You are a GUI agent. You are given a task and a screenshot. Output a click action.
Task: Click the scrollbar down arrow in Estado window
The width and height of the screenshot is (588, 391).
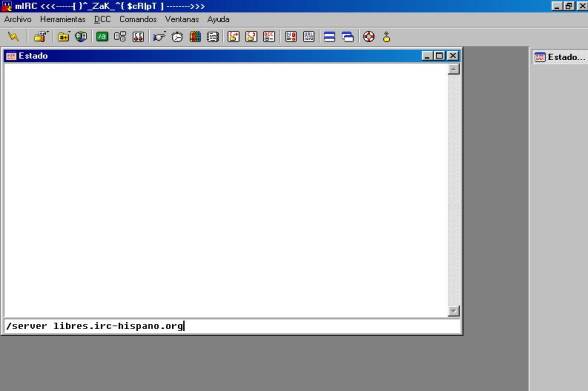coord(453,311)
